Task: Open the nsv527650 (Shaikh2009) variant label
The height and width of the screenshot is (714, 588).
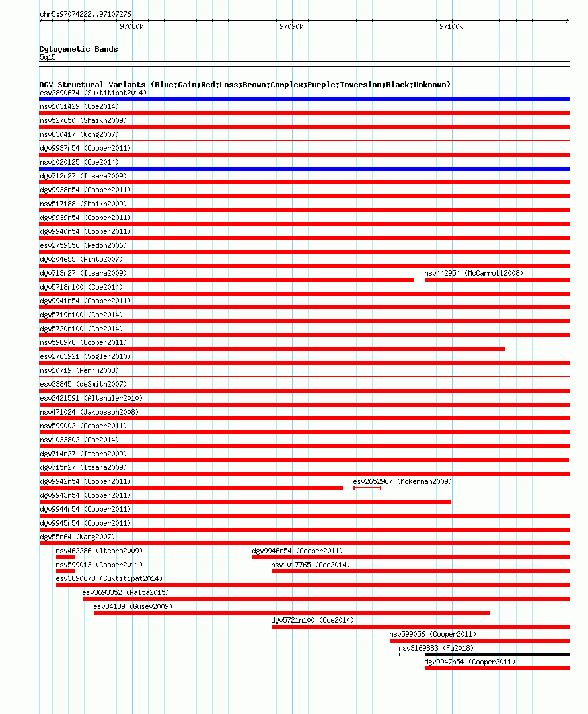Action: tap(83, 121)
